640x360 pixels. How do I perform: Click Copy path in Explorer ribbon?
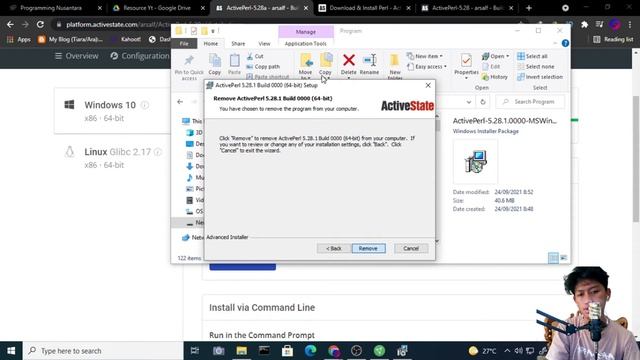coord(263,67)
